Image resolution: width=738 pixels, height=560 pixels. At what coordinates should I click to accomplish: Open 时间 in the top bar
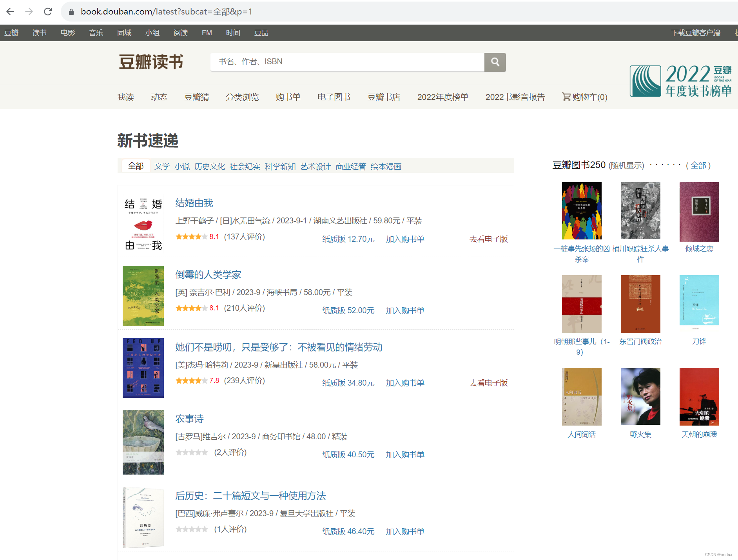[233, 33]
